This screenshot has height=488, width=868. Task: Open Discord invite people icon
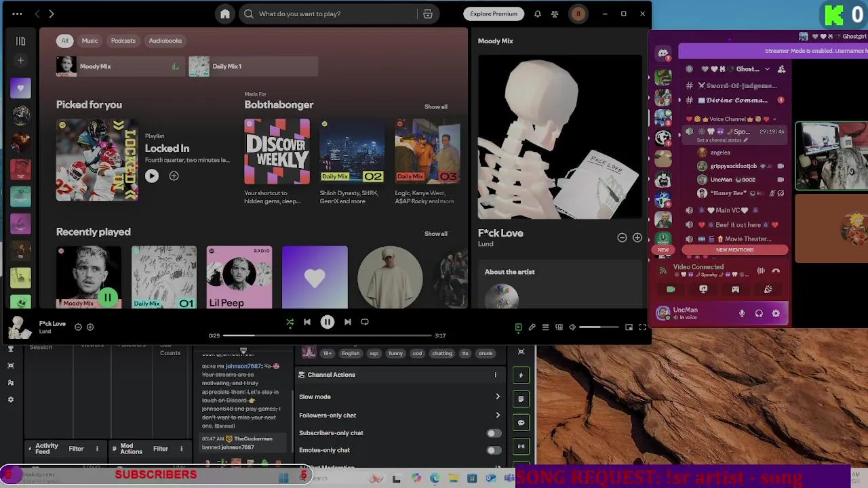tap(781, 69)
